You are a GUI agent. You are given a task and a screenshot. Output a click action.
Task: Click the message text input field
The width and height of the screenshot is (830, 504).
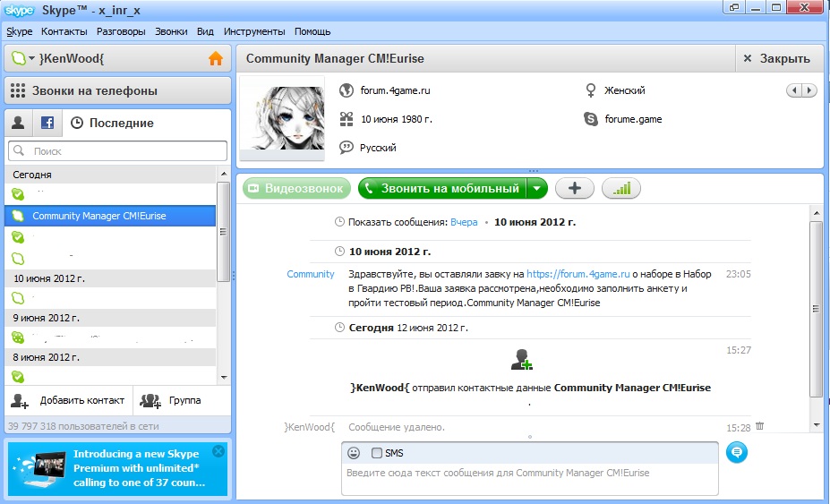[530, 479]
